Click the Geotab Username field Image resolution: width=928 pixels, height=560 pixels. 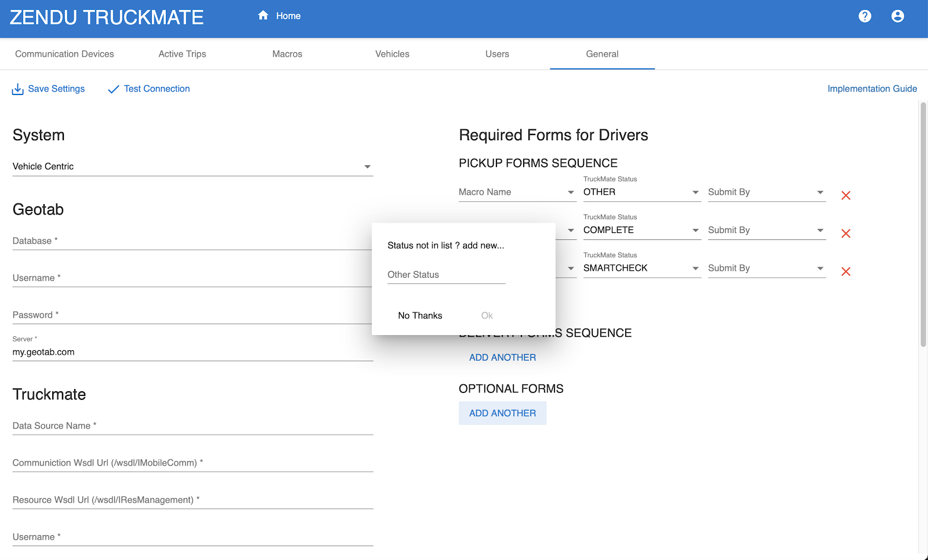(x=193, y=278)
